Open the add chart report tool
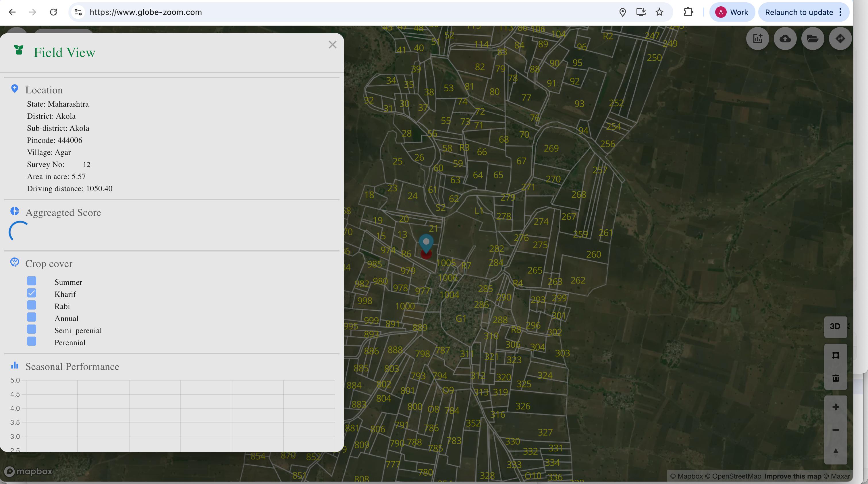The image size is (868, 484). tap(758, 39)
